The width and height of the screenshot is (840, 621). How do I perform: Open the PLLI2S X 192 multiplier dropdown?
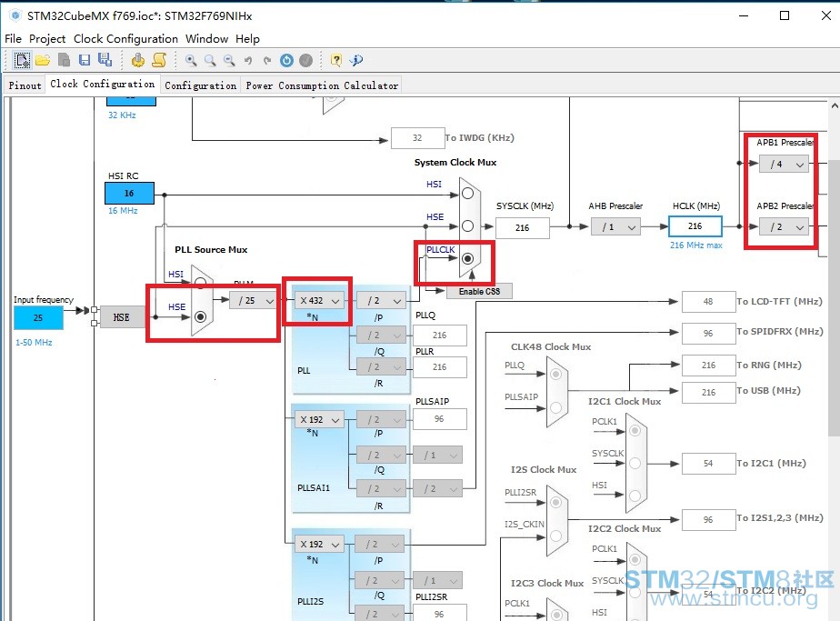[320, 545]
